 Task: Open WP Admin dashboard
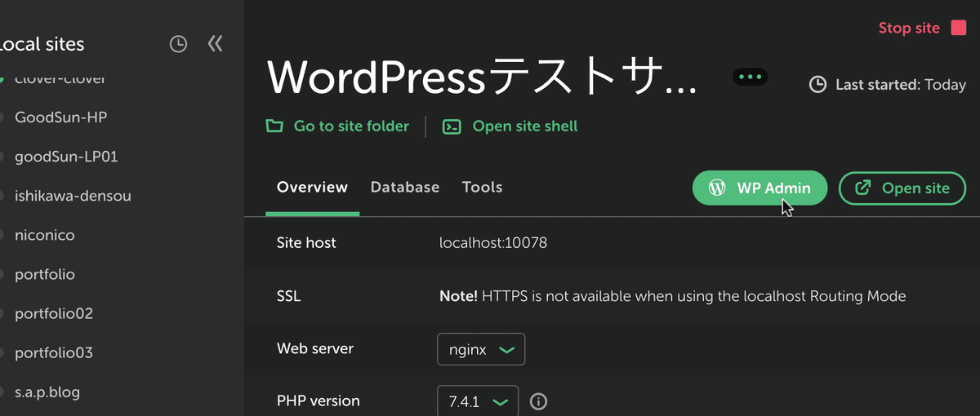[x=759, y=188]
